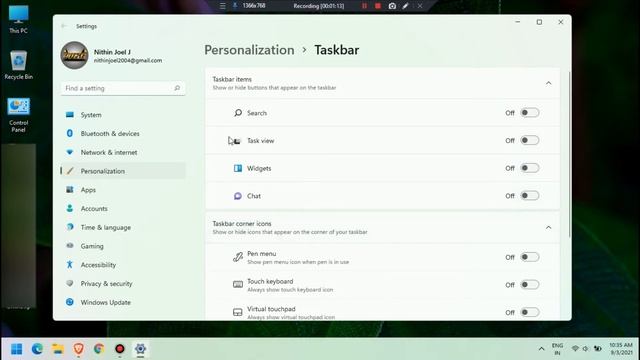Select the Recycle Bin desktop icon
This screenshot has width=640, height=360.
18,65
